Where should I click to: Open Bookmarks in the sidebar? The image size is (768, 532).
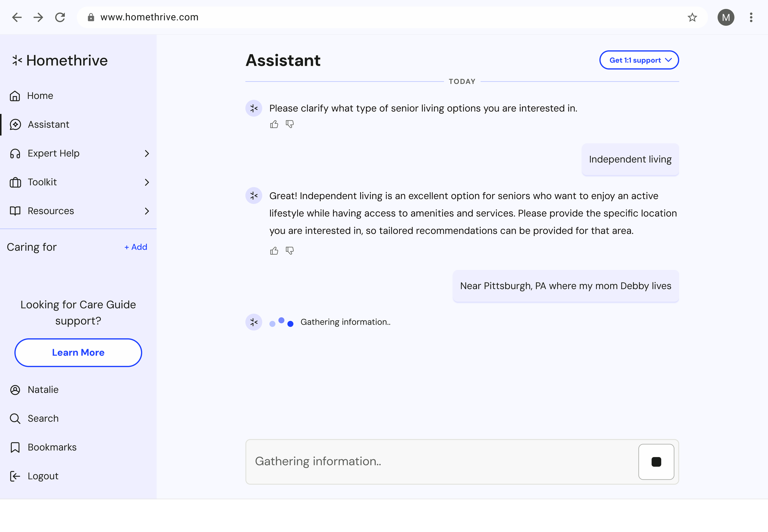[52, 447]
